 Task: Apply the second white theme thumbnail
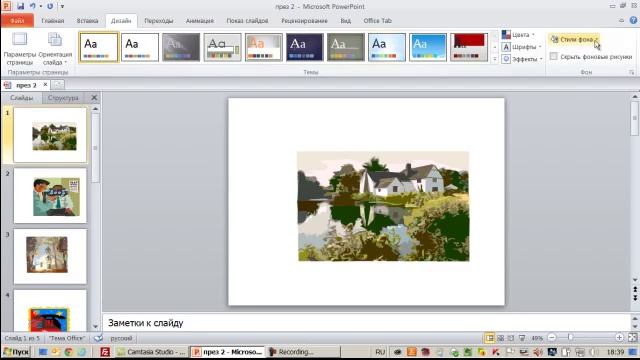[x=140, y=47]
